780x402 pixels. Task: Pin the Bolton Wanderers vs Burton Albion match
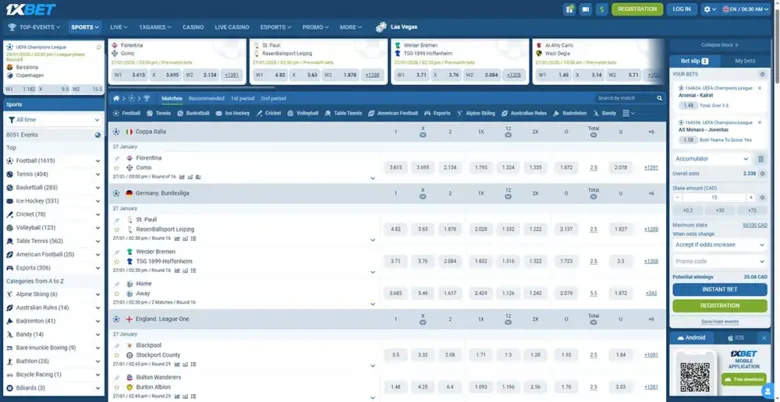click(117, 378)
